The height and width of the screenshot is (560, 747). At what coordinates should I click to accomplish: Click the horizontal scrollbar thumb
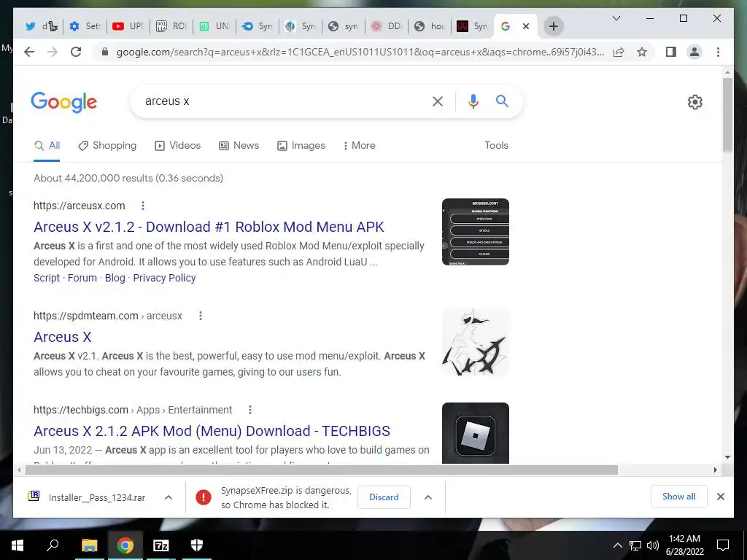pos(322,470)
